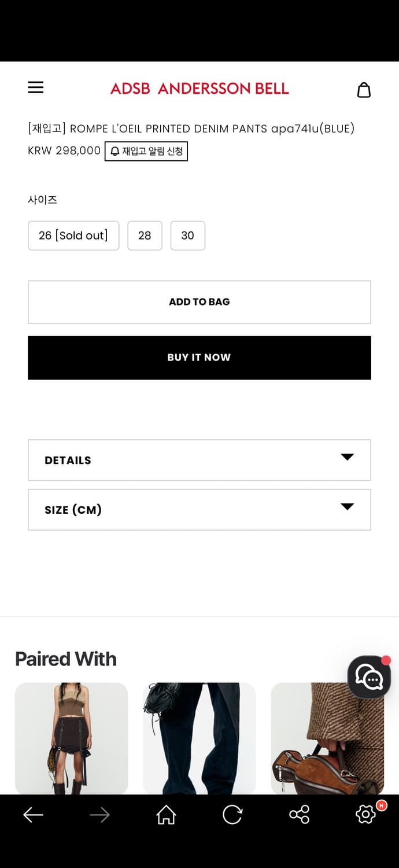Image resolution: width=399 pixels, height=868 pixels.
Task: Open browser settings gear
Action: coord(365,815)
